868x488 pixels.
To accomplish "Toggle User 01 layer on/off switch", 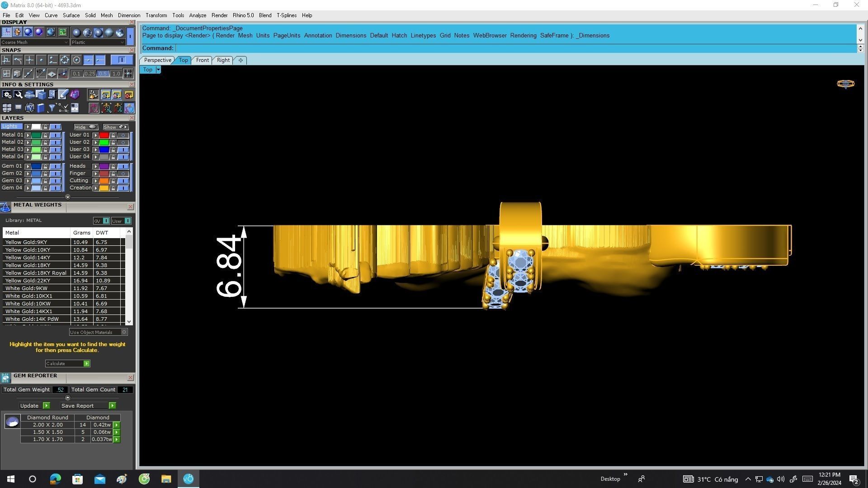I will [123, 135].
